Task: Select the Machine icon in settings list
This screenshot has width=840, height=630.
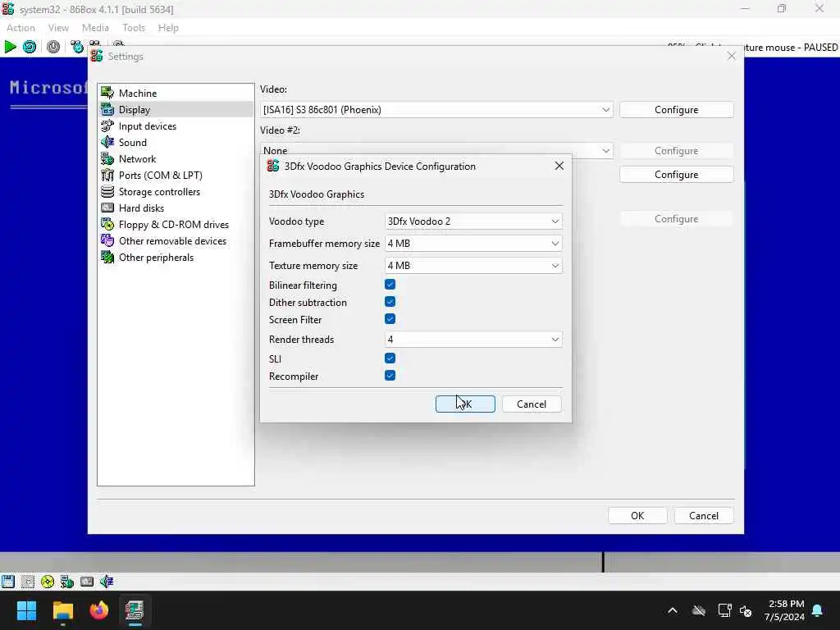Action: pos(107,93)
